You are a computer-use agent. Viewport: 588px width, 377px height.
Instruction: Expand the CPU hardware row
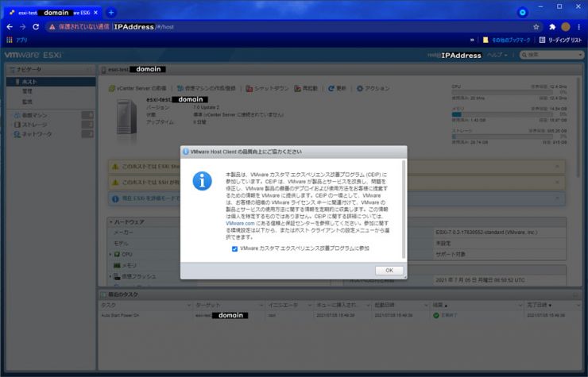110,255
